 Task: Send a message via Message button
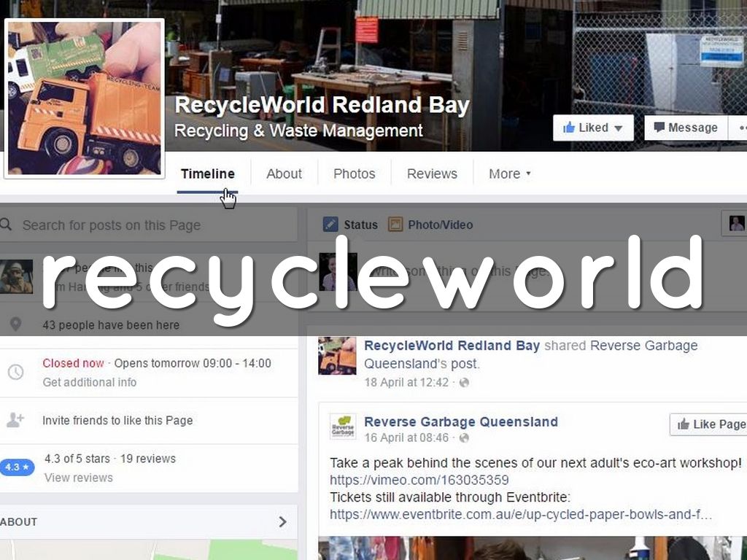point(685,128)
